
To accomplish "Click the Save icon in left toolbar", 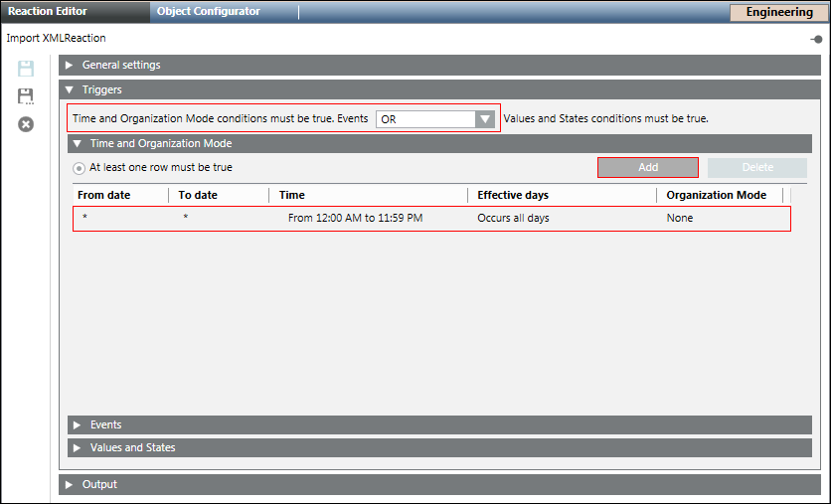I will tap(26, 69).
